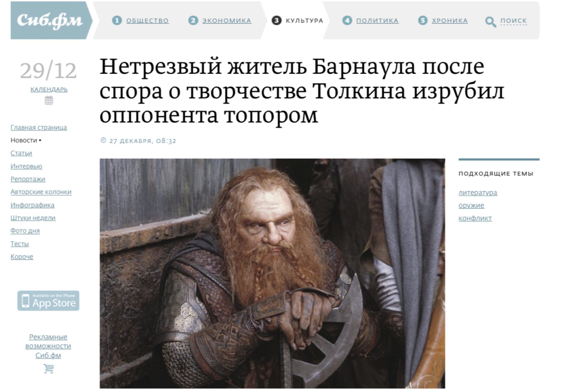Click the number 1 circle icon beside Общество
Image resolution: width=588 pixels, height=390 pixels.
tap(117, 20)
